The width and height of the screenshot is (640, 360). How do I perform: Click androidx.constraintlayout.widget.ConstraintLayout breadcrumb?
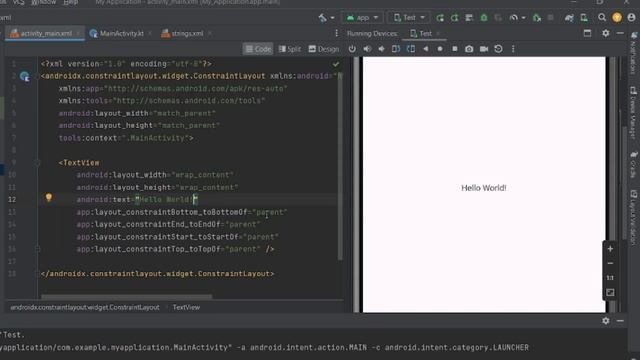click(x=85, y=307)
